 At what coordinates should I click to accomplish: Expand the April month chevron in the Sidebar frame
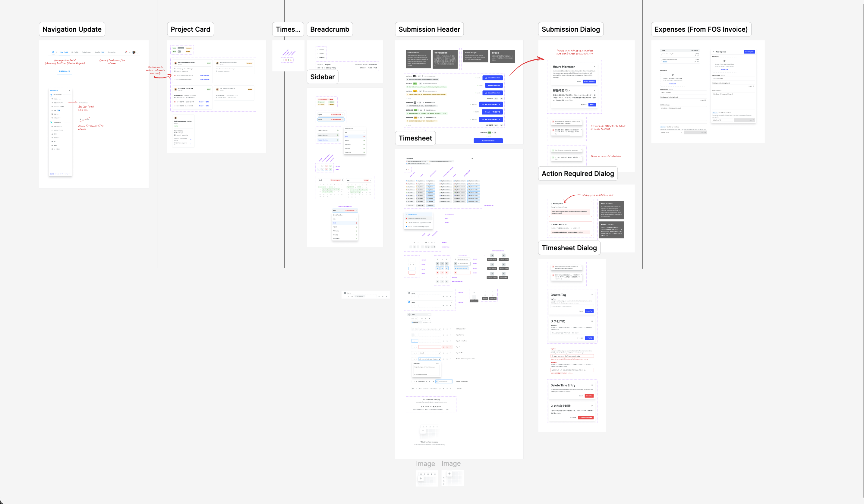pyautogui.click(x=343, y=115)
